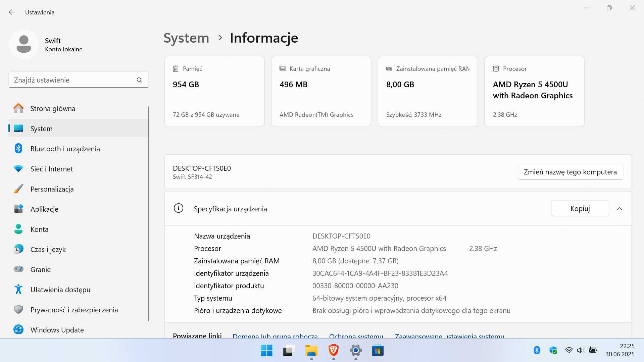Open the Bluetooth i urządzenia icon
644x362 pixels.
pyautogui.click(x=18, y=149)
